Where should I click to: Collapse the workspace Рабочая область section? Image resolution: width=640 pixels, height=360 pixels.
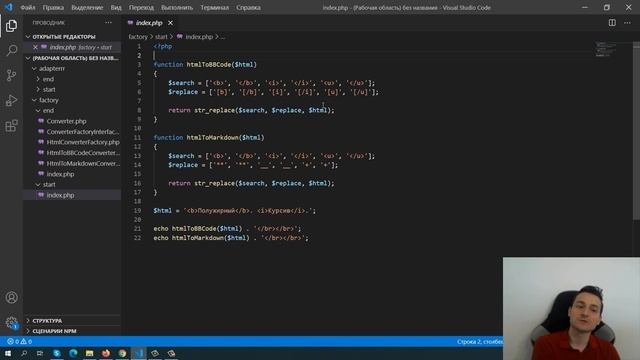(x=72, y=58)
